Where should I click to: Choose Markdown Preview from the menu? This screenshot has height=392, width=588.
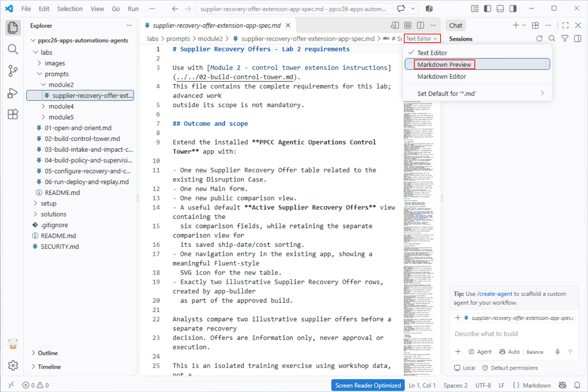pyautogui.click(x=477, y=64)
